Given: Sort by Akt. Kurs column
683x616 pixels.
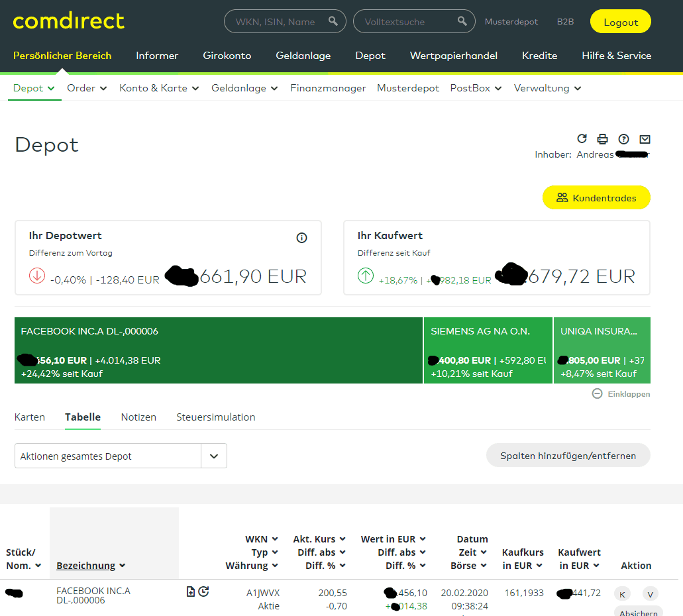Looking at the screenshot, I should point(319,539).
